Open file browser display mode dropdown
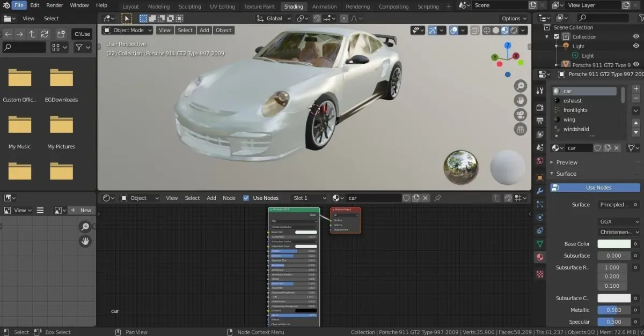The height and width of the screenshot is (336, 644). pos(59,47)
